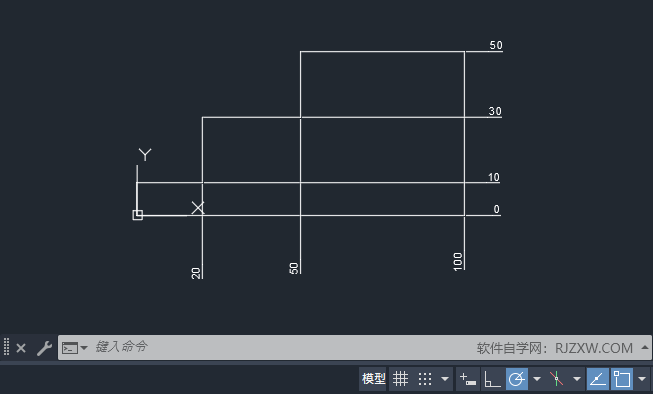Select the rotated dimension text 100

(x=458, y=262)
